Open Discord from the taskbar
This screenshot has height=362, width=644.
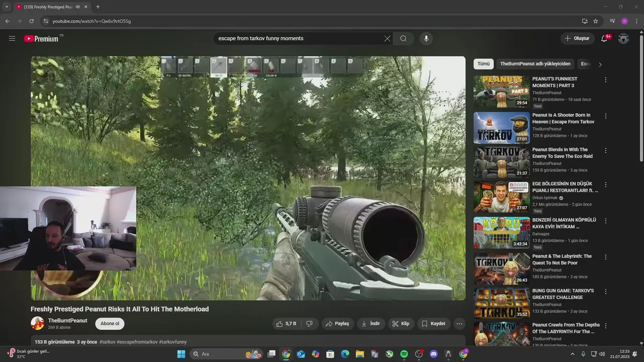[434, 354]
